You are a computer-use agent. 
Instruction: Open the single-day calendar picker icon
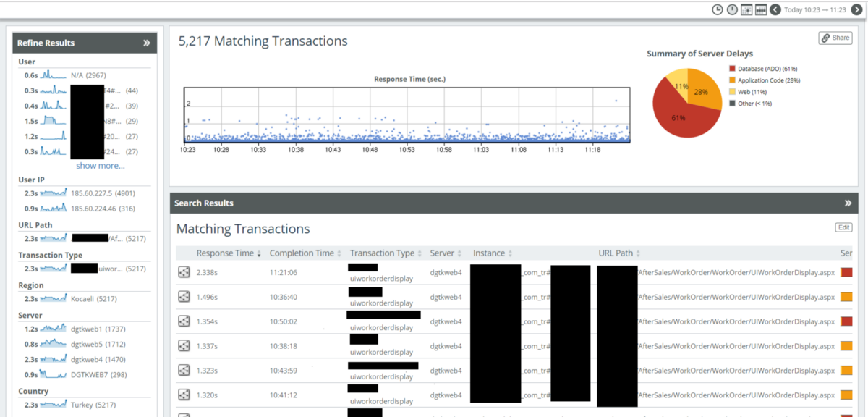746,9
